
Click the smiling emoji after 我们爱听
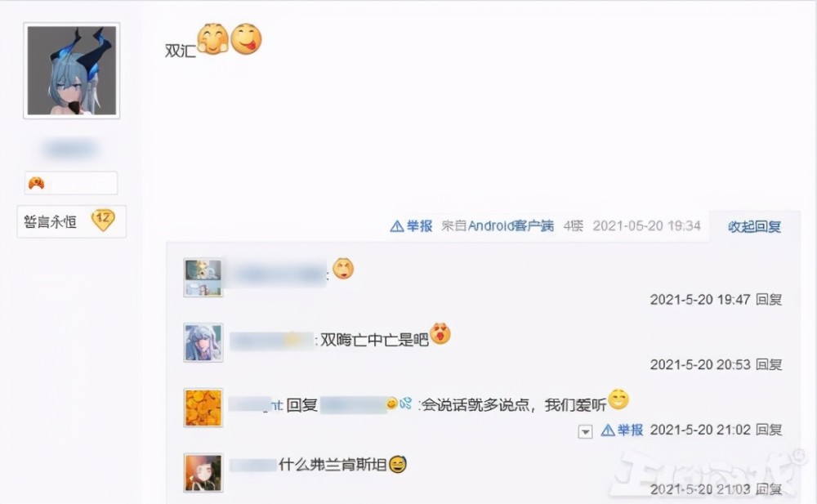618,399
